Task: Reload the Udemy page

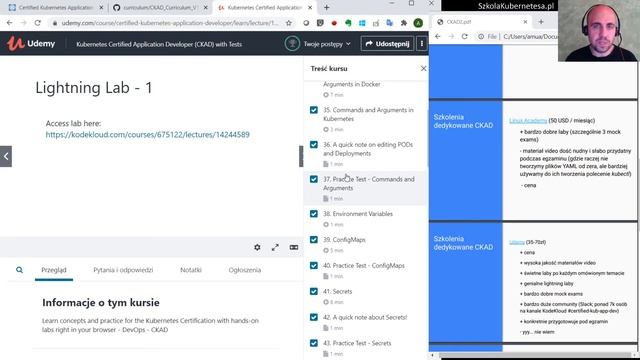Action: click(38, 23)
